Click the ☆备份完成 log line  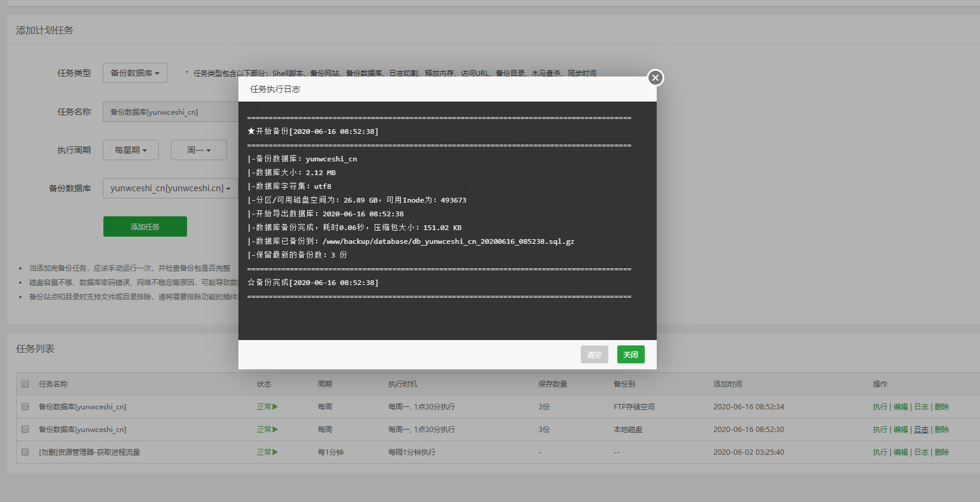[313, 283]
